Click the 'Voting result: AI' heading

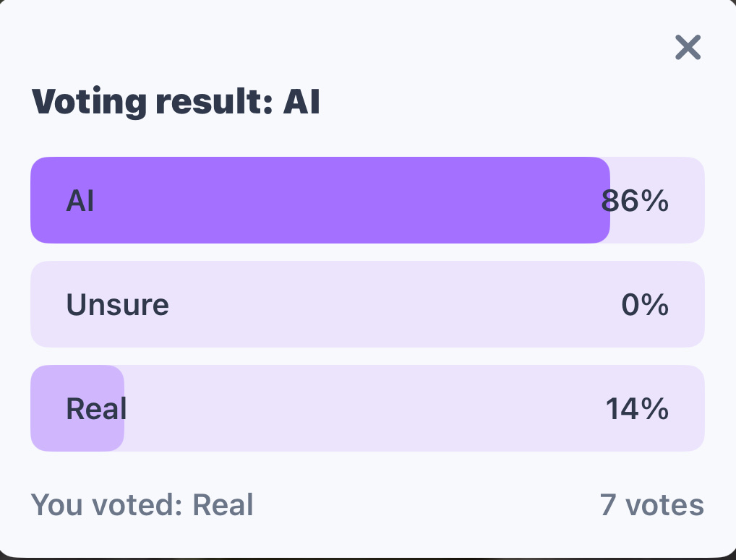click(176, 102)
